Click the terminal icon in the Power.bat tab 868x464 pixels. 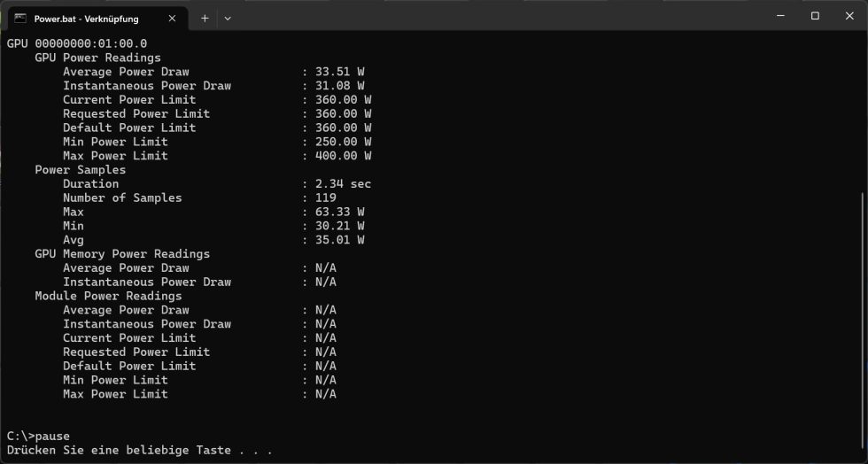coord(19,18)
